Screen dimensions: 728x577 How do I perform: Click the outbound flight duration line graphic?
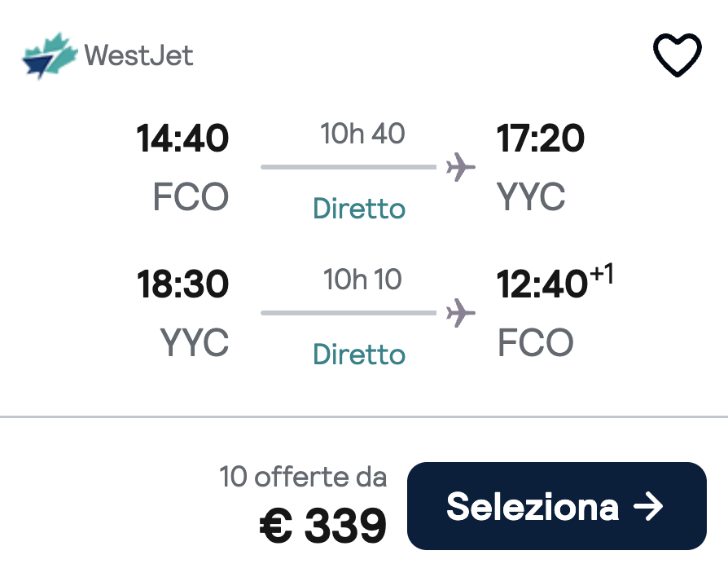(349, 167)
